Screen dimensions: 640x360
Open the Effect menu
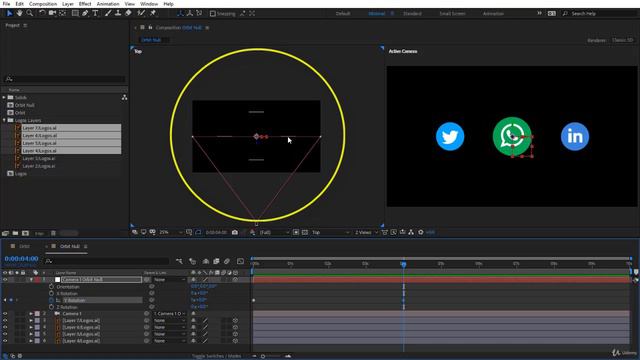point(85,4)
